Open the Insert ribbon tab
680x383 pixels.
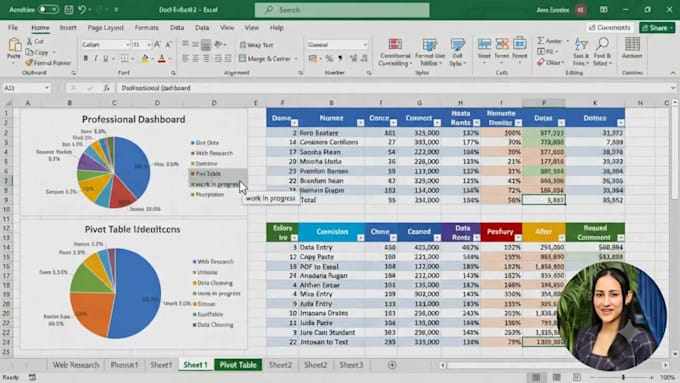coord(68,28)
